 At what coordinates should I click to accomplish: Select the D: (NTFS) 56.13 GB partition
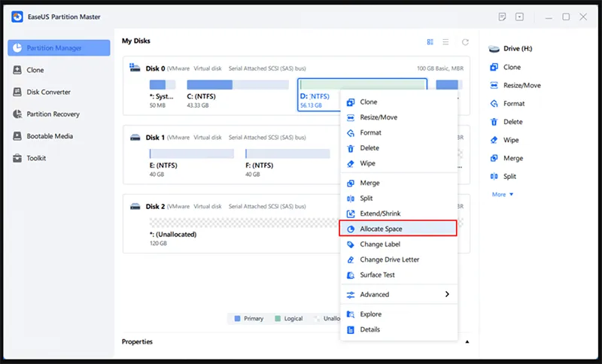318,95
